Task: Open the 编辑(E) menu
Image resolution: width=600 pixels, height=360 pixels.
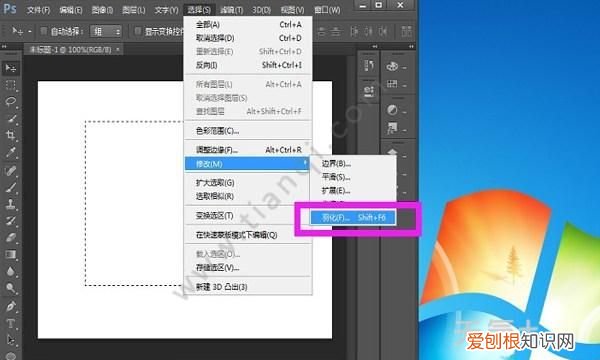Action: click(71, 10)
